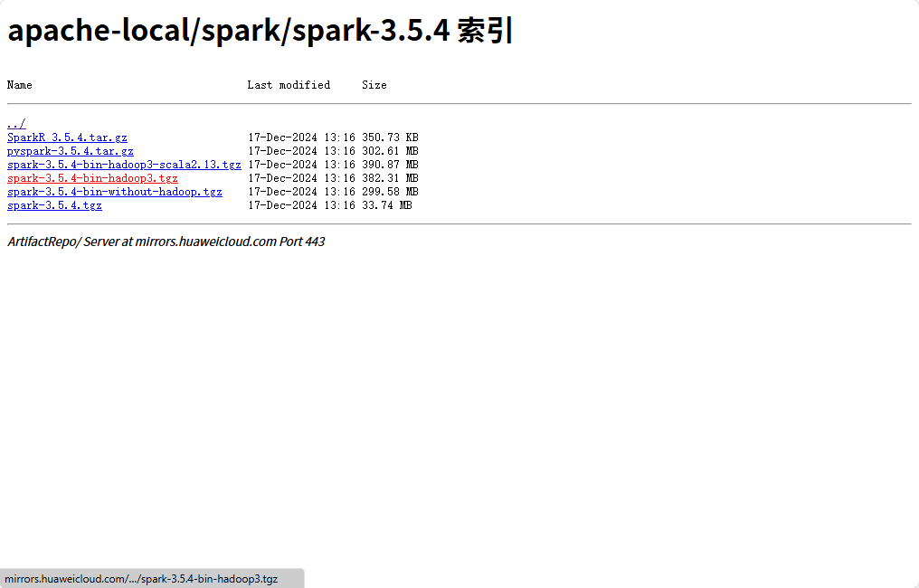The width and height of the screenshot is (919, 588).
Task: Click the Name column header
Action: (x=19, y=85)
